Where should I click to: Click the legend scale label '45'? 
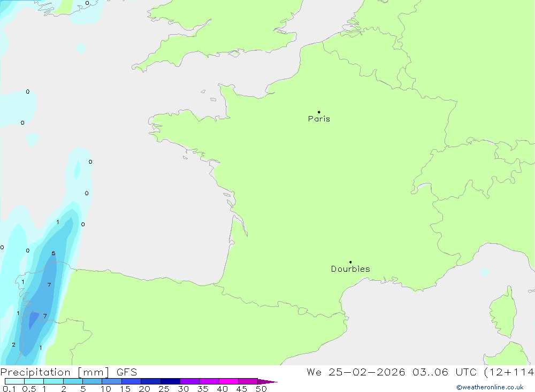pyautogui.click(x=242, y=389)
